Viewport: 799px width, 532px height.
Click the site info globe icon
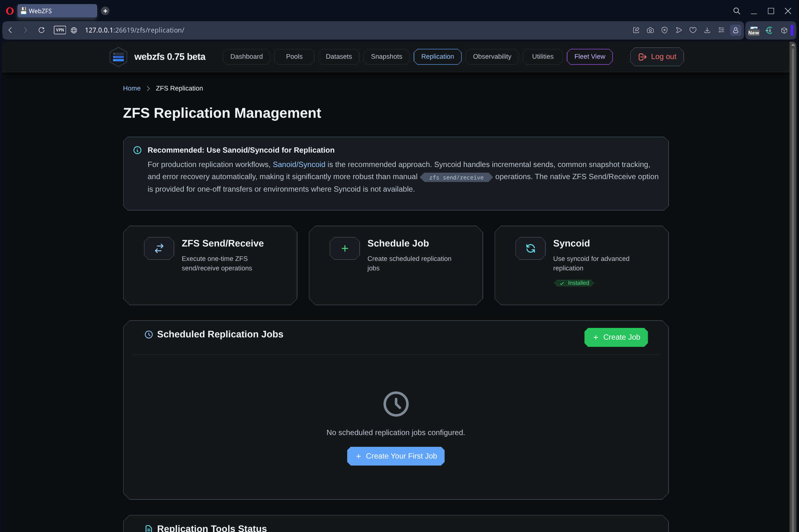74,30
